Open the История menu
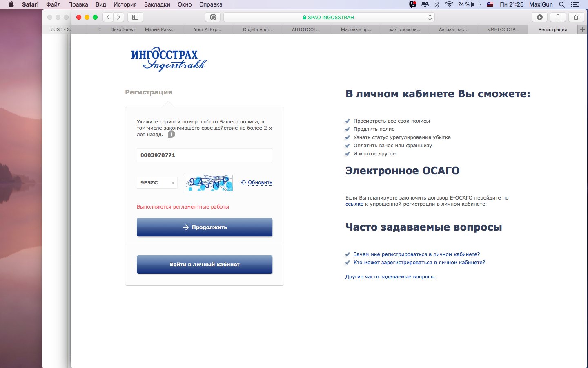This screenshot has width=588, height=368. 125,4
